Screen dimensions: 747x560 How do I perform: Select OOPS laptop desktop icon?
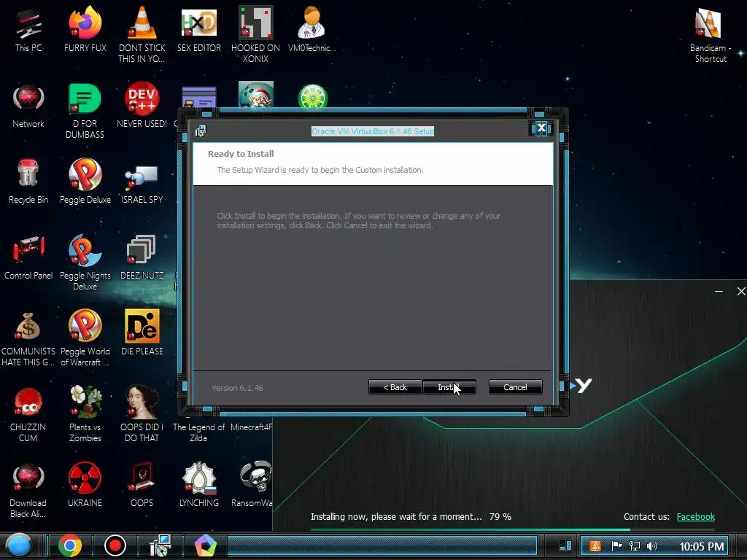pos(142,485)
